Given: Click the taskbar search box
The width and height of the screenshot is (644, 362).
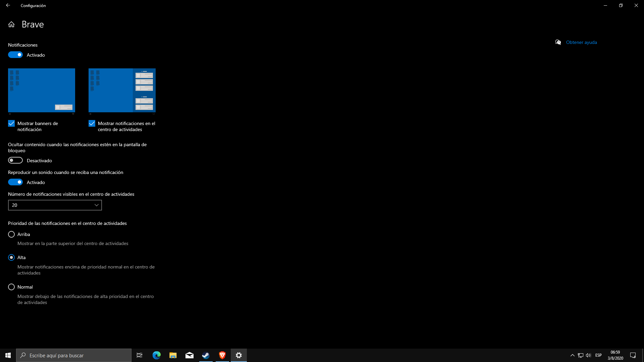Looking at the screenshot, I should click(74, 355).
